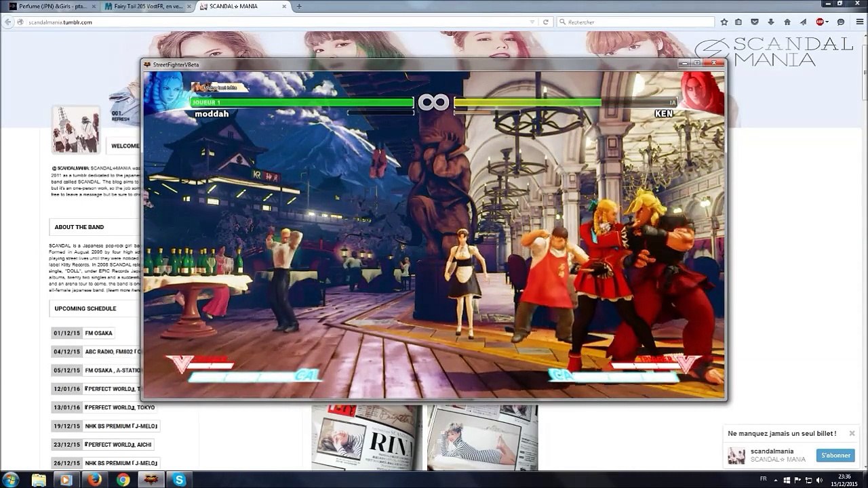The height and width of the screenshot is (488, 868).
Task: Click the ABOUT THE BAND heading
Action: (x=79, y=227)
